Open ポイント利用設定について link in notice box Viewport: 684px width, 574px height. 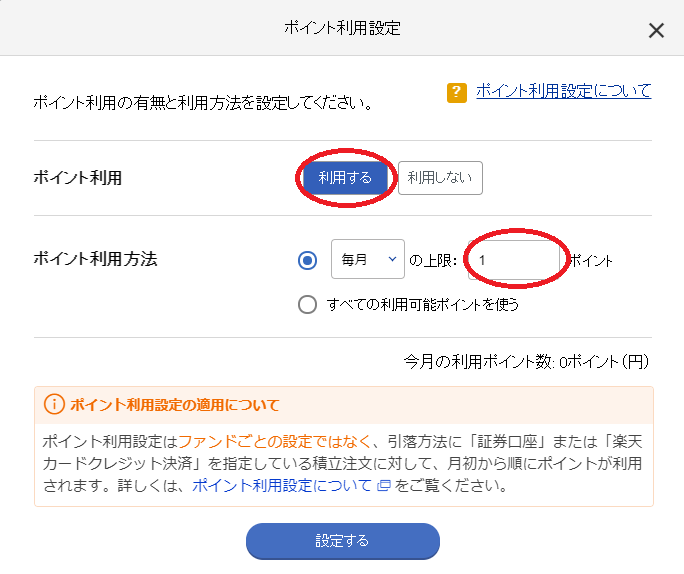point(282,485)
